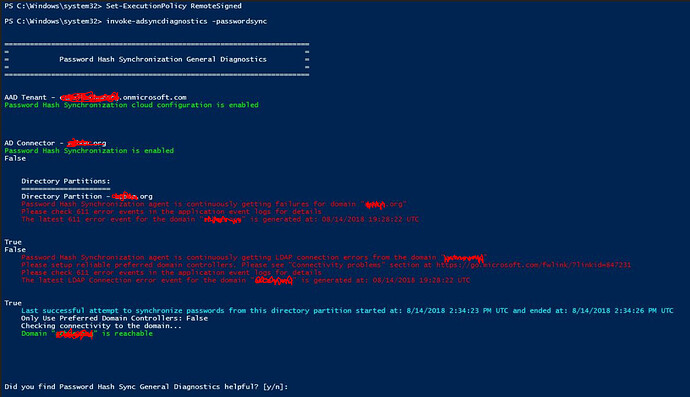
Task: Click the red latest 611 error event timestamp line
Action: pyautogui.click(x=220, y=219)
